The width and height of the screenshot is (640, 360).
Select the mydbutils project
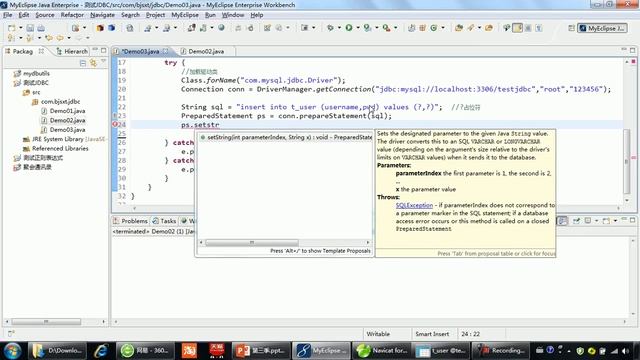click(x=32, y=73)
